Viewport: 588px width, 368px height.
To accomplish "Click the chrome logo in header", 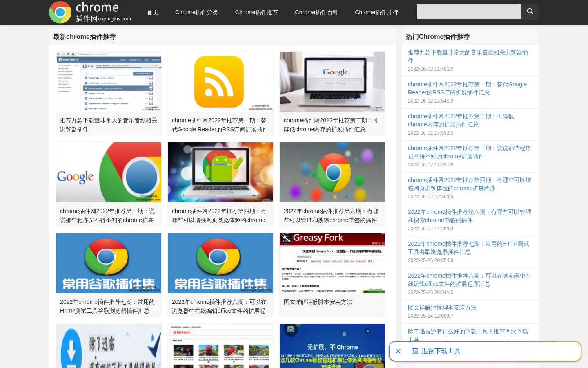I will [90, 12].
